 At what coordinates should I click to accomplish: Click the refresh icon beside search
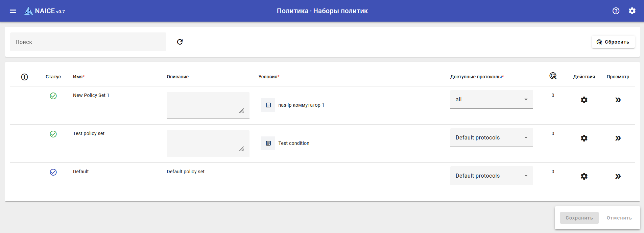180,42
